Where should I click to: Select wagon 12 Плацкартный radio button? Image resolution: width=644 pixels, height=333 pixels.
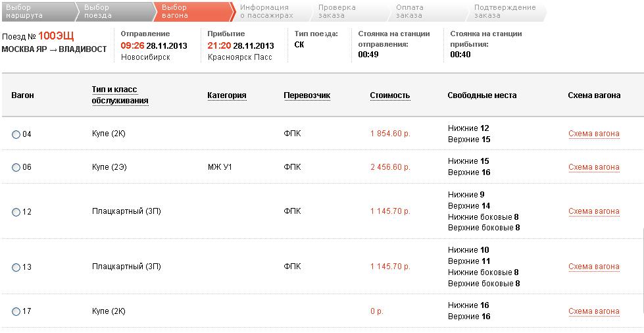point(16,212)
